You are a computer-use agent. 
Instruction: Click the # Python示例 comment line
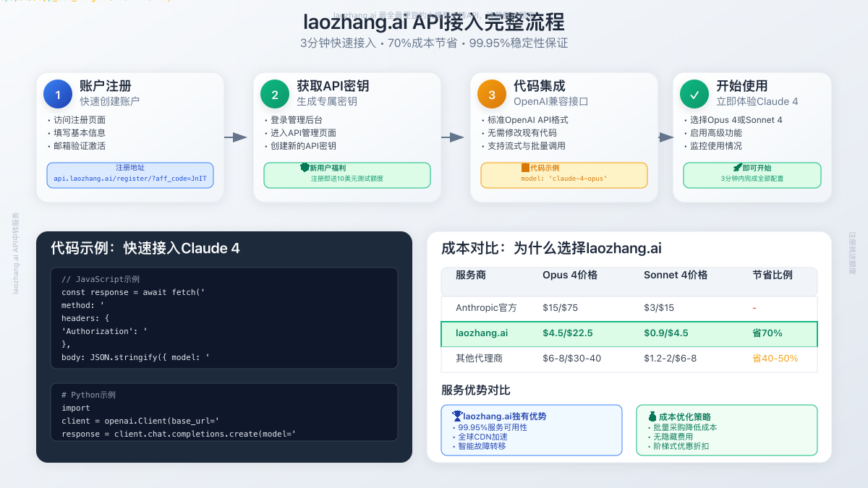coord(88,395)
